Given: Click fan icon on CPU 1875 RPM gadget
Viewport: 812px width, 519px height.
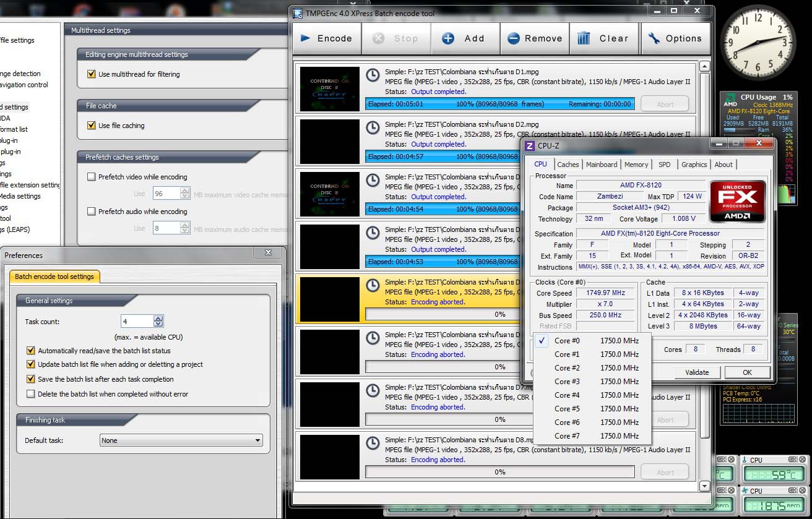Looking at the screenshot, I should pyautogui.click(x=745, y=491).
